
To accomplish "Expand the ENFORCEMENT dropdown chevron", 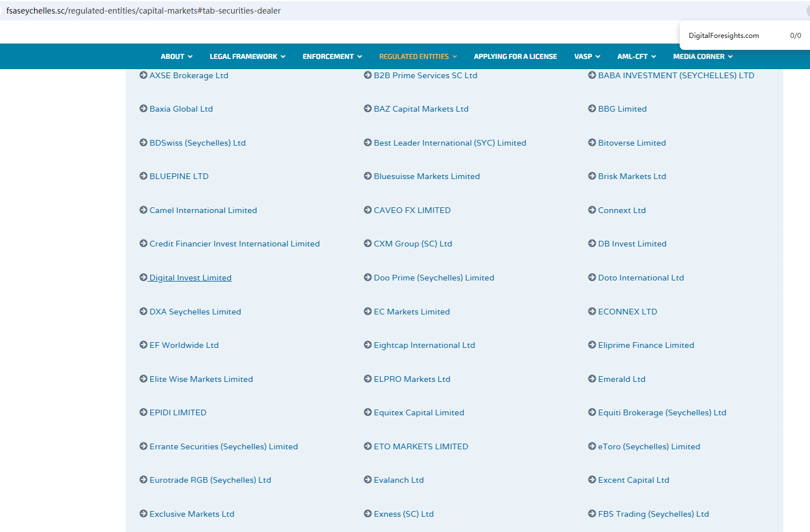I will click(x=359, y=57).
